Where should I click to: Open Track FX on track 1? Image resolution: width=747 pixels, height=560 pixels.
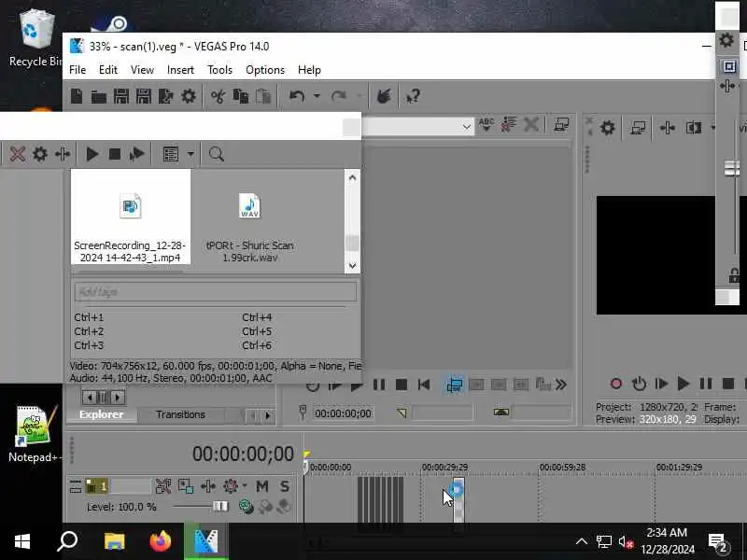[208, 486]
